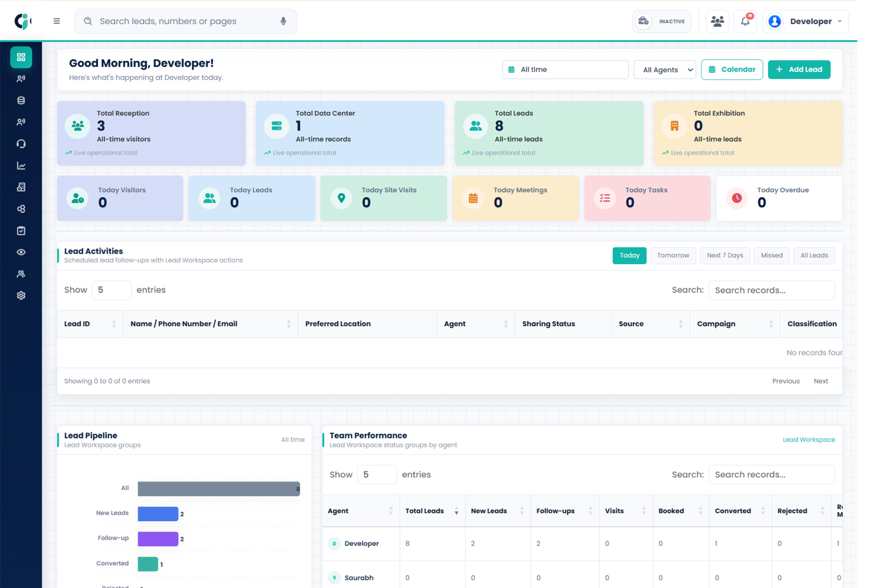This screenshot has width=870, height=588.
Task: Click the Saurabh agent row name
Action: click(x=359, y=578)
